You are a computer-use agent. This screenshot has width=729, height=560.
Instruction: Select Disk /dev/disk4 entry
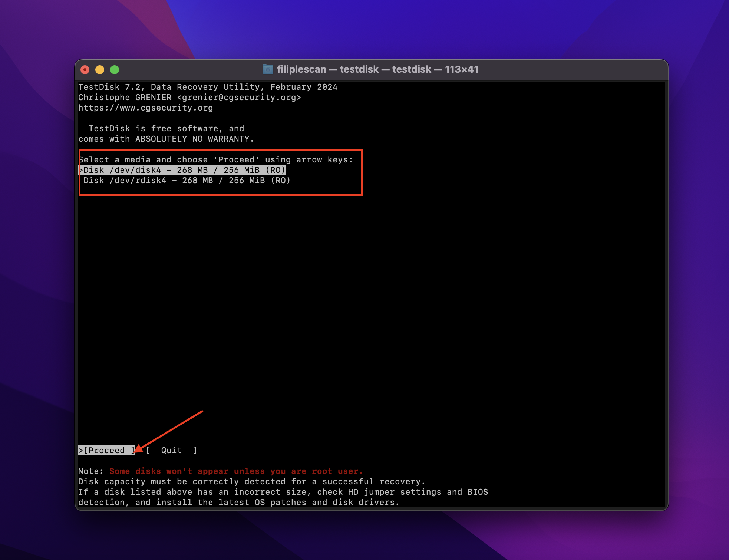(x=182, y=170)
